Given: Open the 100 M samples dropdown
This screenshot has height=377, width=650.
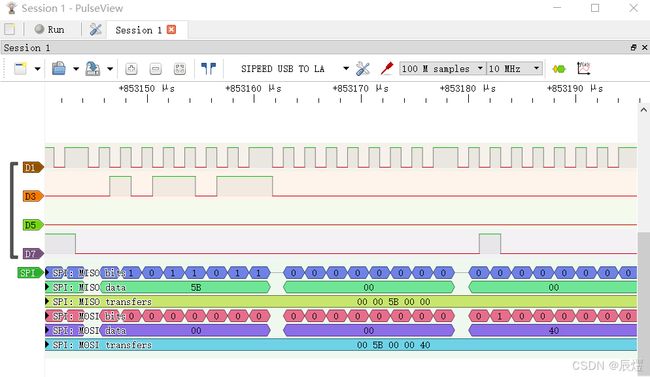Looking at the screenshot, I should [x=442, y=68].
